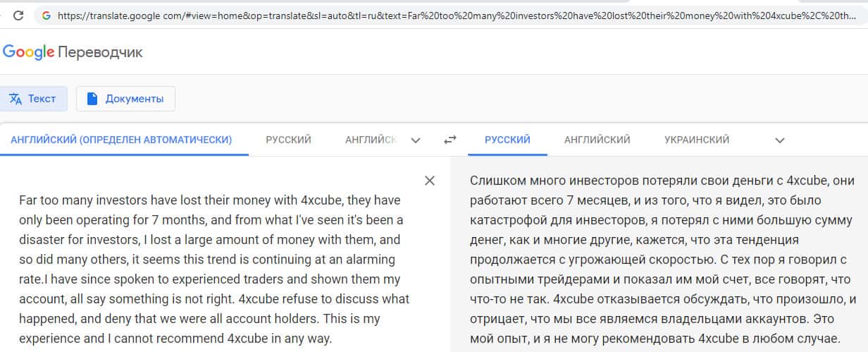Click the document icon beside Документы
This screenshot has height=352, width=868.
point(92,99)
